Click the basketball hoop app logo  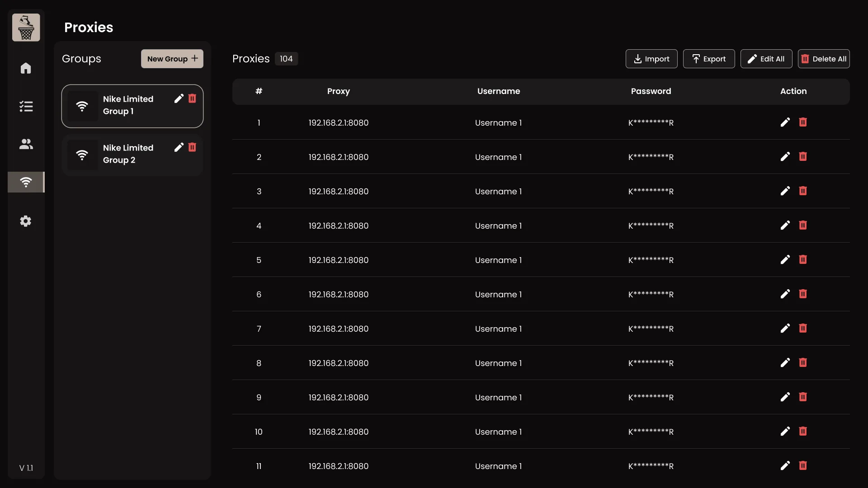pos(26,28)
